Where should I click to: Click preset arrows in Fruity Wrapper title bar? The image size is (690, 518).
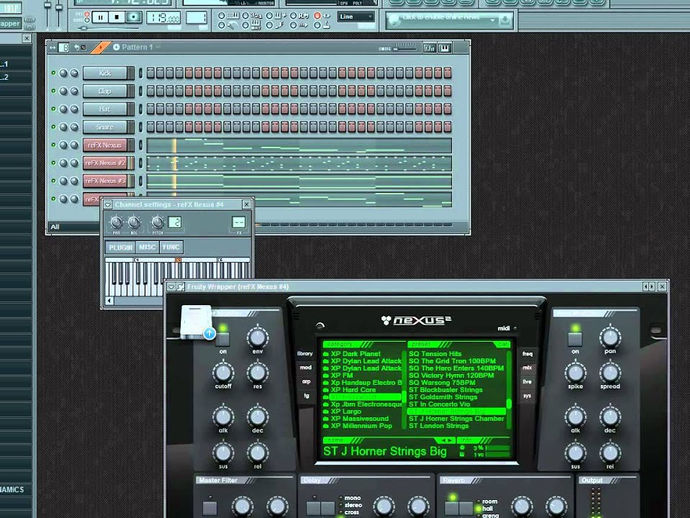pyautogui.click(x=649, y=287)
